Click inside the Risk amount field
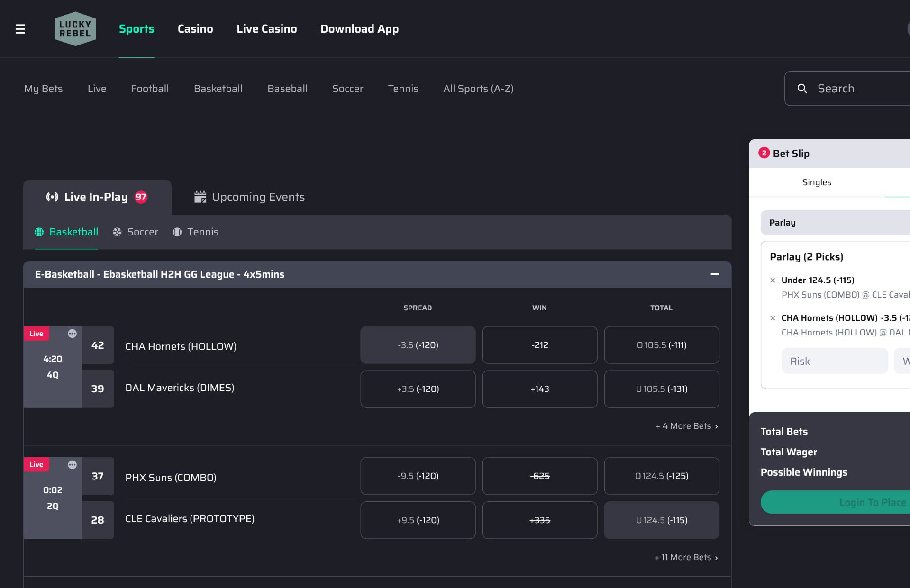 coord(835,361)
